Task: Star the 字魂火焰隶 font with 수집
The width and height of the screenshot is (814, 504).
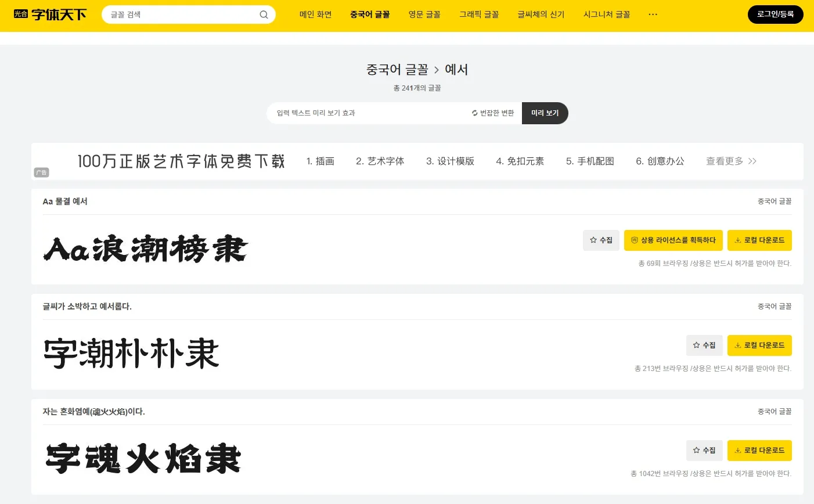Action: tap(704, 451)
